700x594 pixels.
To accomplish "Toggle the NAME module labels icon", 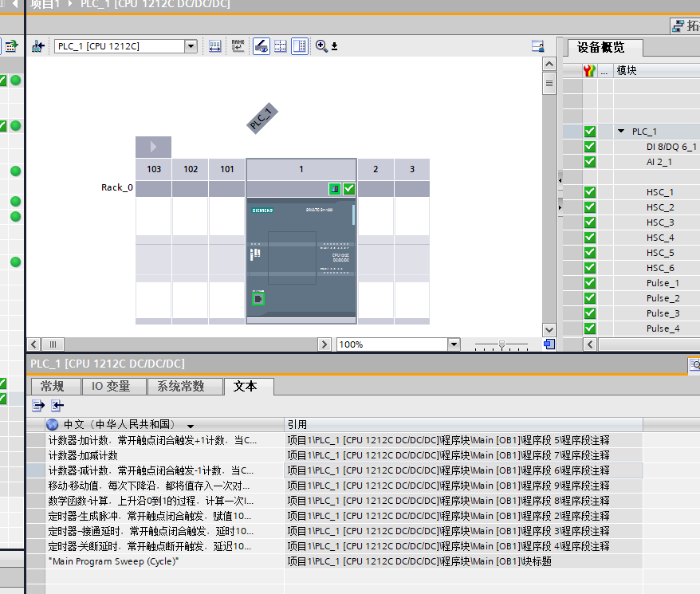I will pos(238,45).
